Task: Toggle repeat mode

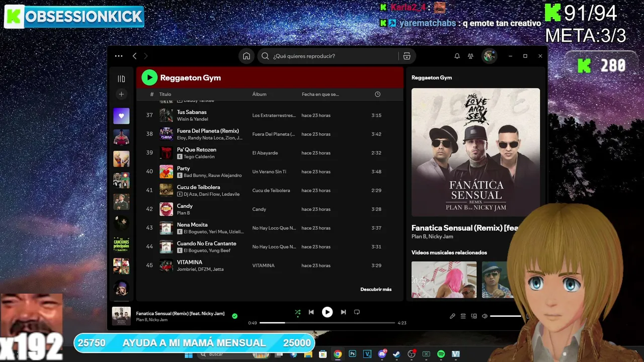Action: click(x=357, y=312)
